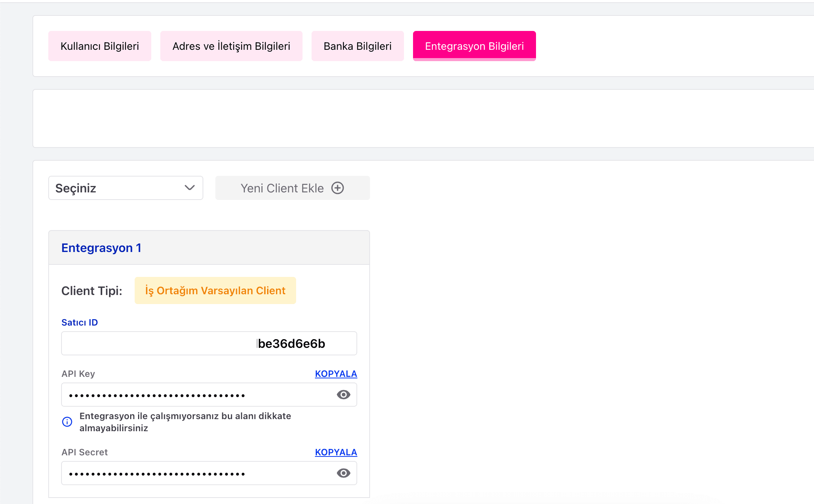
Task: Copy the API Key via KOPYALA
Action: tap(336, 373)
